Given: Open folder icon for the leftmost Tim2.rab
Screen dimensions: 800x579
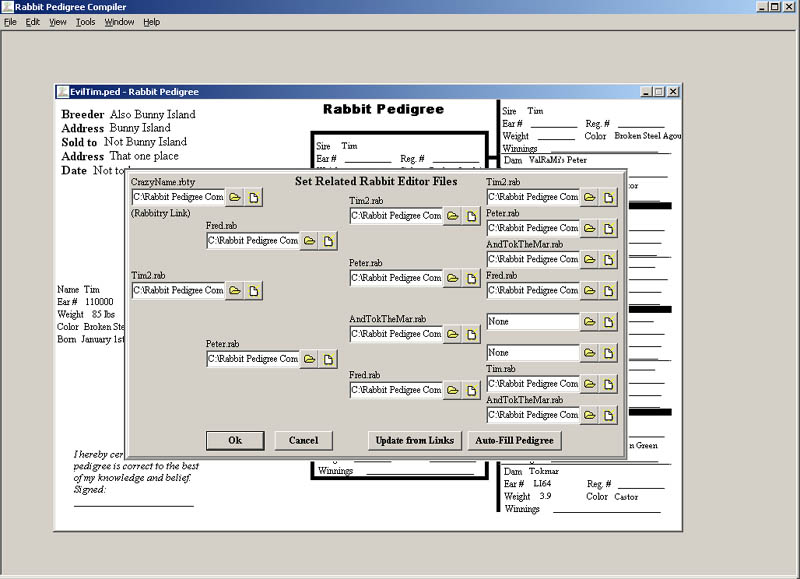Looking at the screenshot, I should pyautogui.click(x=235, y=291).
